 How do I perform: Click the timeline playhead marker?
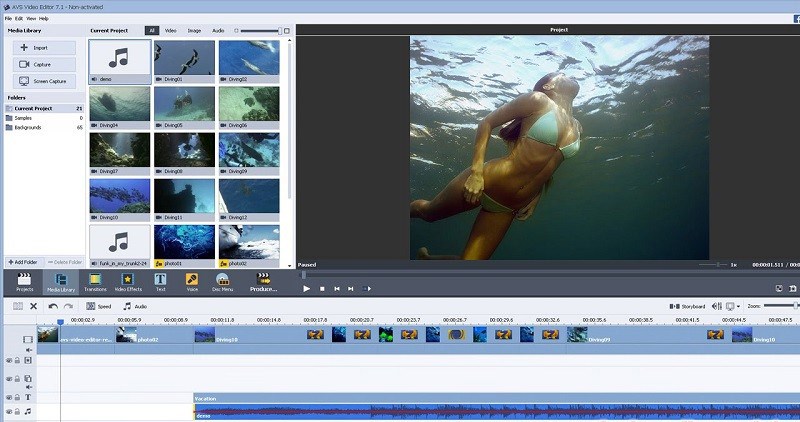coord(60,322)
